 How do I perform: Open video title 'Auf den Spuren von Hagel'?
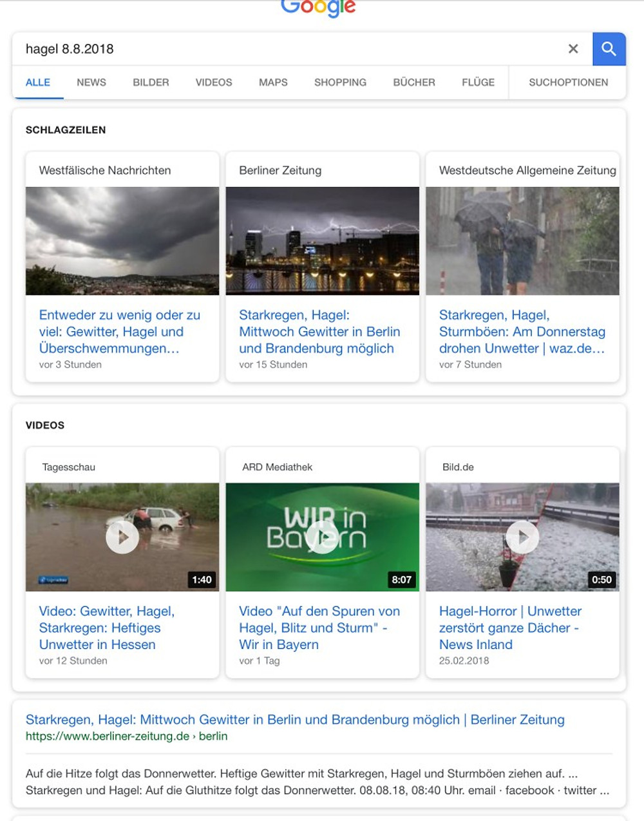coord(319,628)
